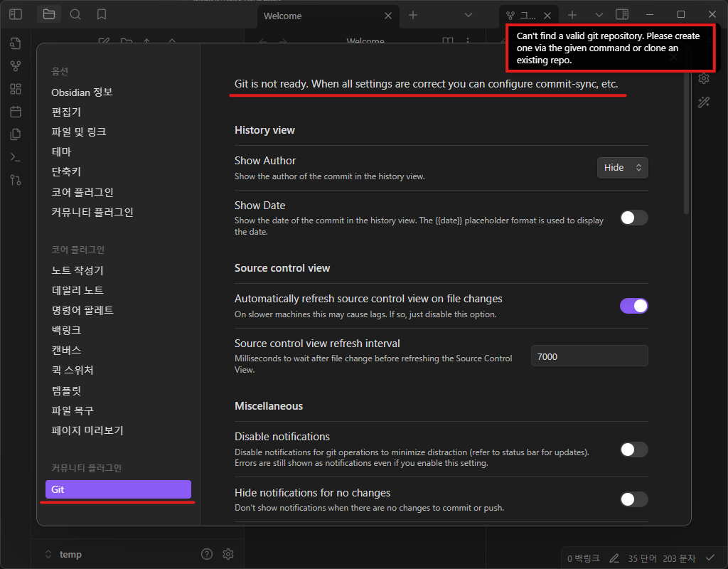
Task: Open 캔버스 plugin settings
Action: 118,350
